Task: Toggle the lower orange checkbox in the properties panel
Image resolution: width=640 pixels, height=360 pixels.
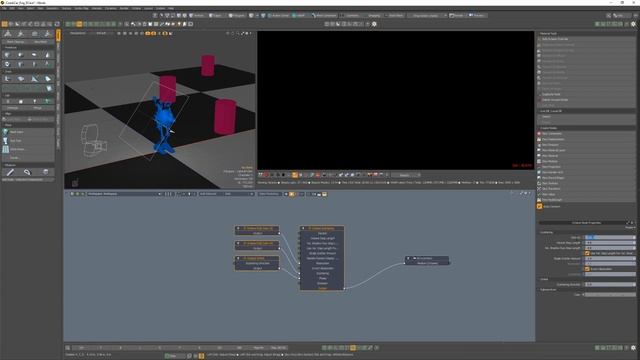Action: click(587, 269)
